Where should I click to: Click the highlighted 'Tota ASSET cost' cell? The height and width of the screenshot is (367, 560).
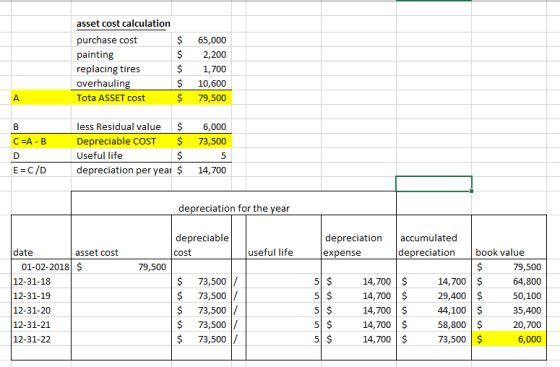pyautogui.click(x=121, y=97)
